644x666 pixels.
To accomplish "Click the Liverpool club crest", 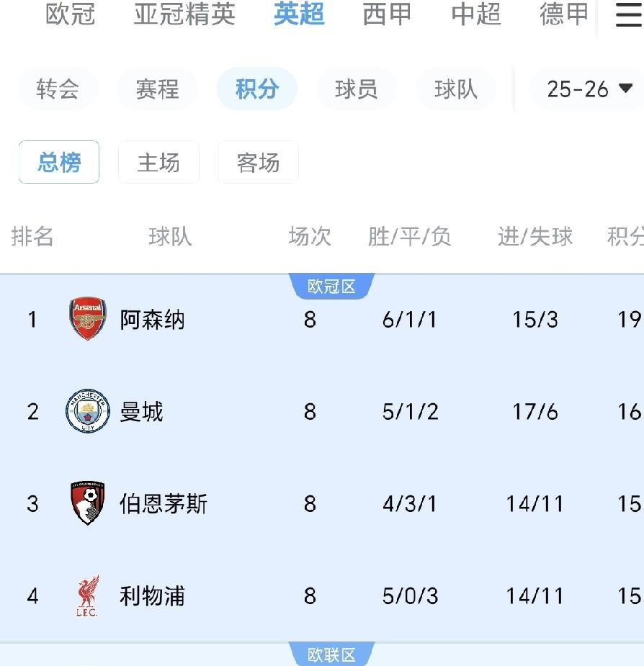I will 88,595.
